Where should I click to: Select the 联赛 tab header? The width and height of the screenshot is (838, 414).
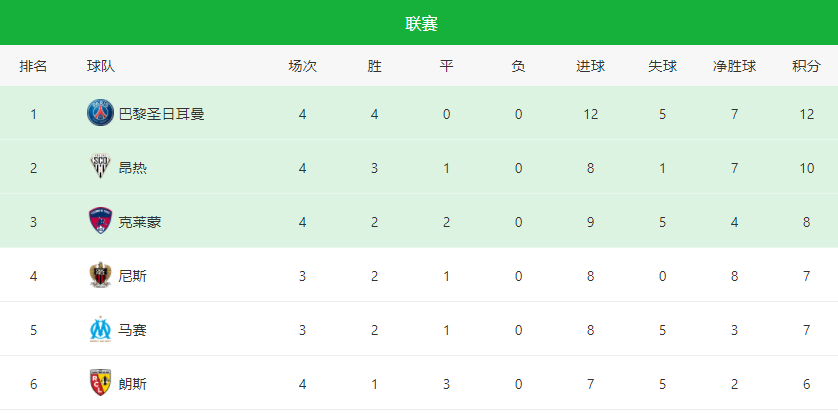tap(421, 24)
